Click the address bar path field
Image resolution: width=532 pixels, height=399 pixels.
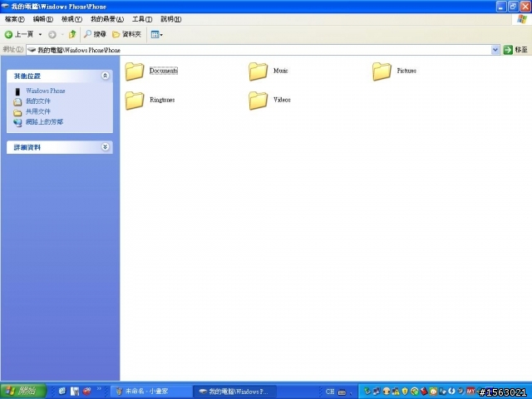click(259, 50)
